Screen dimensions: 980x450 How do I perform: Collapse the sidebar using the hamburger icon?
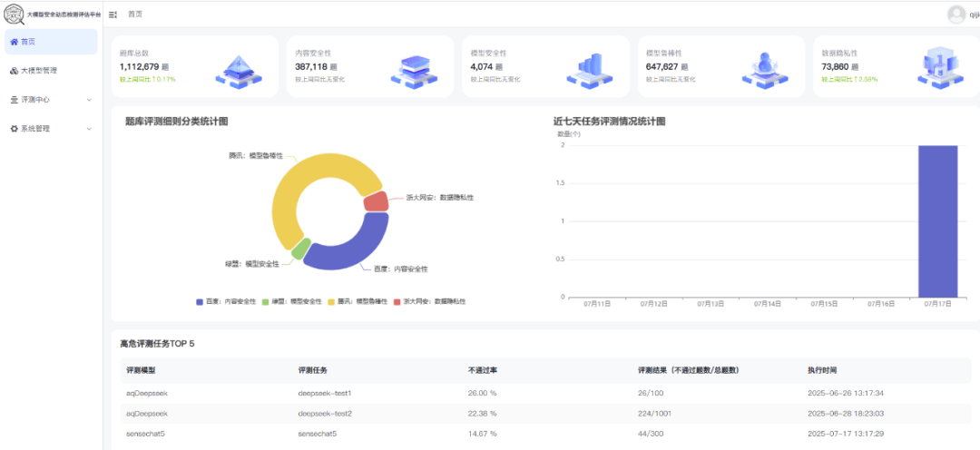pyautogui.click(x=113, y=15)
